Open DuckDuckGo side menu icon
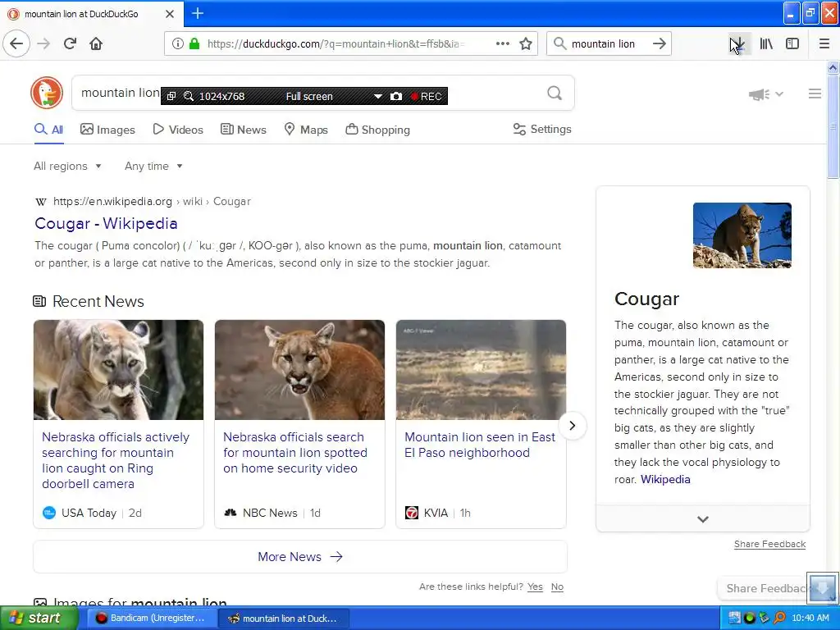The image size is (840, 630). click(815, 94)
